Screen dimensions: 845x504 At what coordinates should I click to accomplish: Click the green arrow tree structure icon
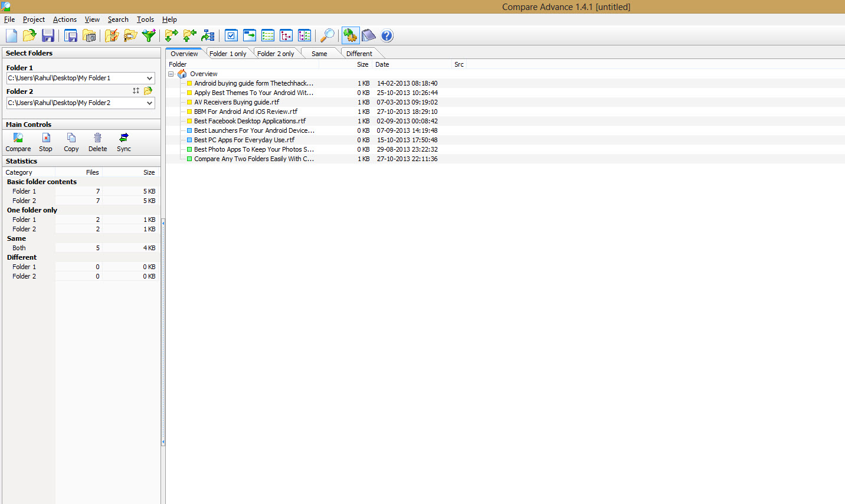[208, 35]
